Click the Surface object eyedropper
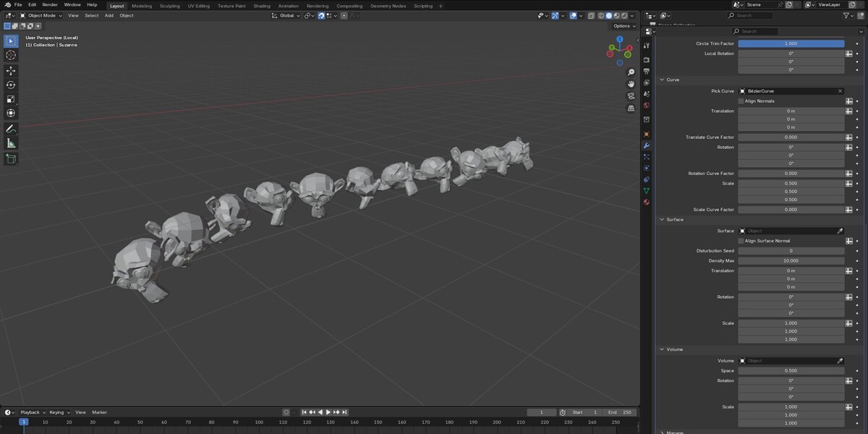868x434 pixels. click(840, 231)
